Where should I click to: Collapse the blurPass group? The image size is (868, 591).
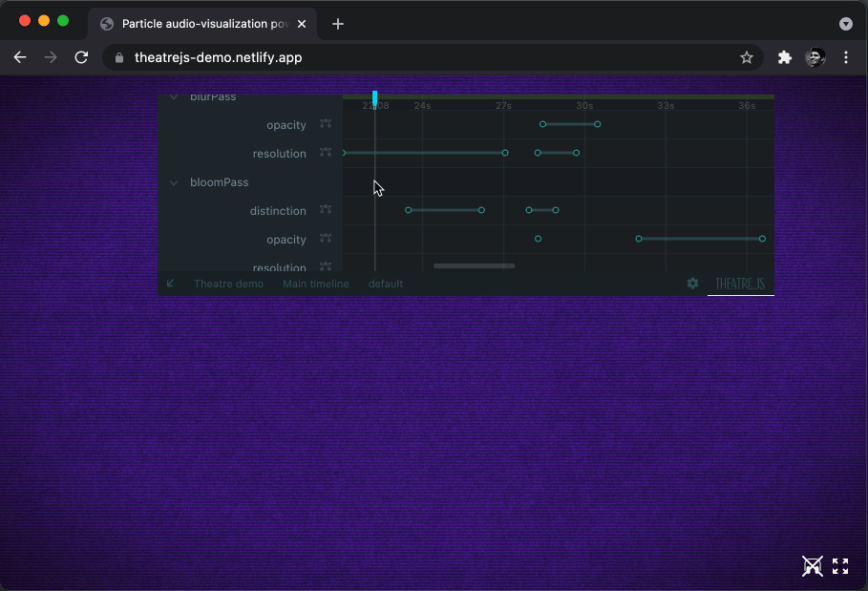click(174, 97)
